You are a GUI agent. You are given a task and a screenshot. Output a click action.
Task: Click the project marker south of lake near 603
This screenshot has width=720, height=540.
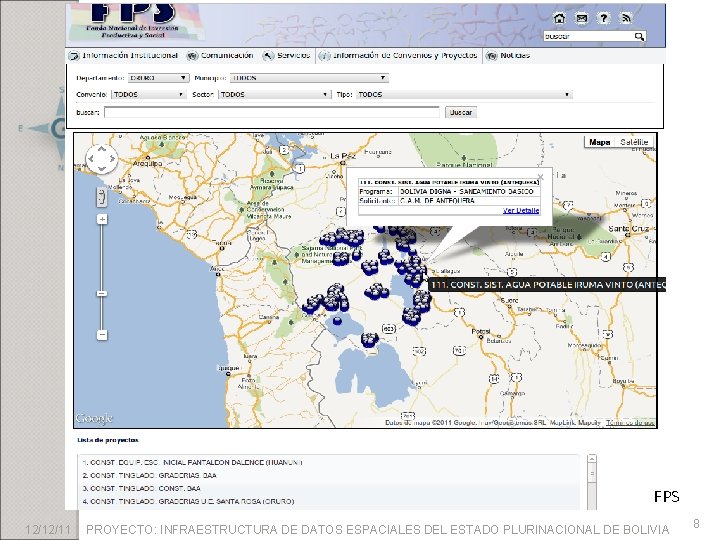[x=369, y=339]
